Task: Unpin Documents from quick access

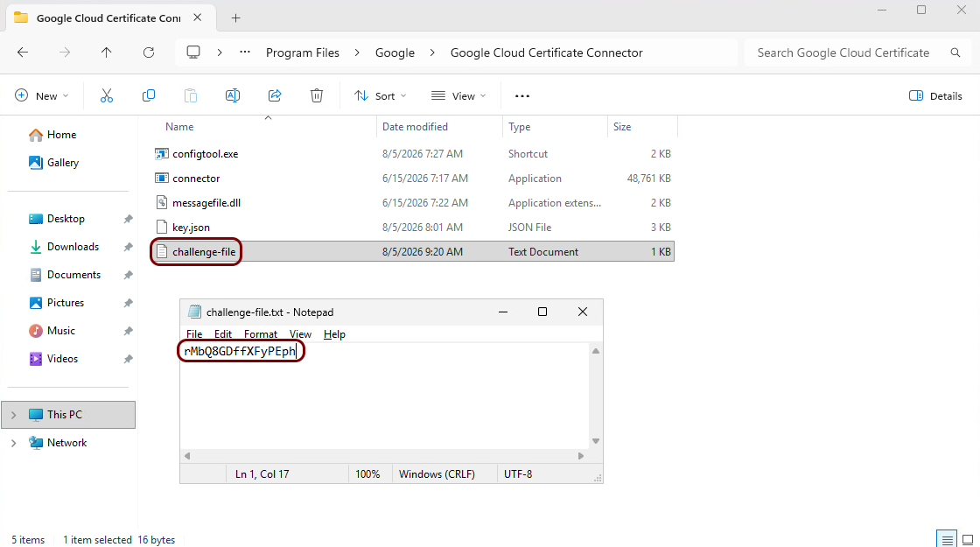Action: point(128,275)
